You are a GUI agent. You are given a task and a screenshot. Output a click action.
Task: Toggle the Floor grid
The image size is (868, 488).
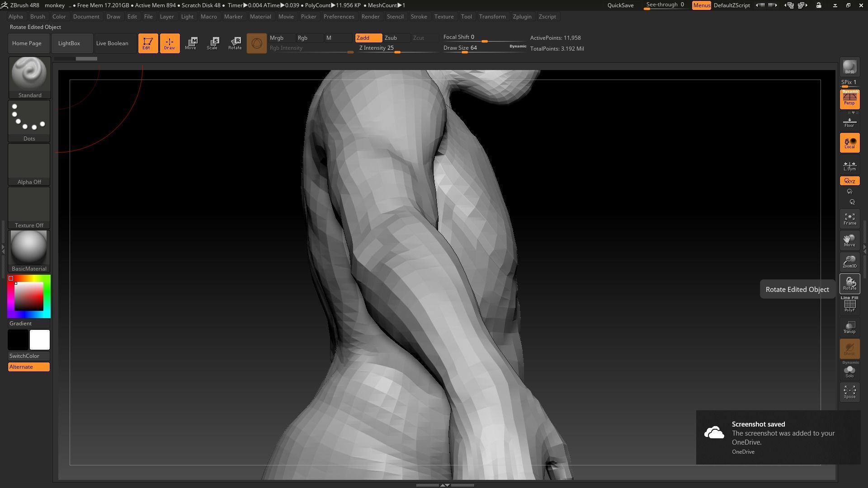click(849, 122)
